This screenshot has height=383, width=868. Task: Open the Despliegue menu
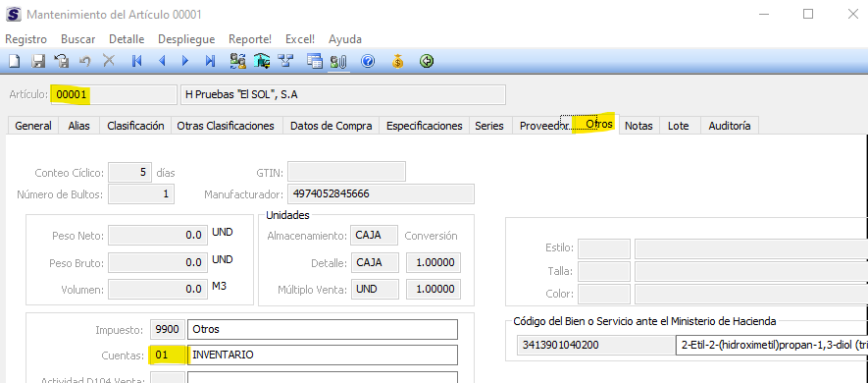pyautogui.click(x=186, y=39)
